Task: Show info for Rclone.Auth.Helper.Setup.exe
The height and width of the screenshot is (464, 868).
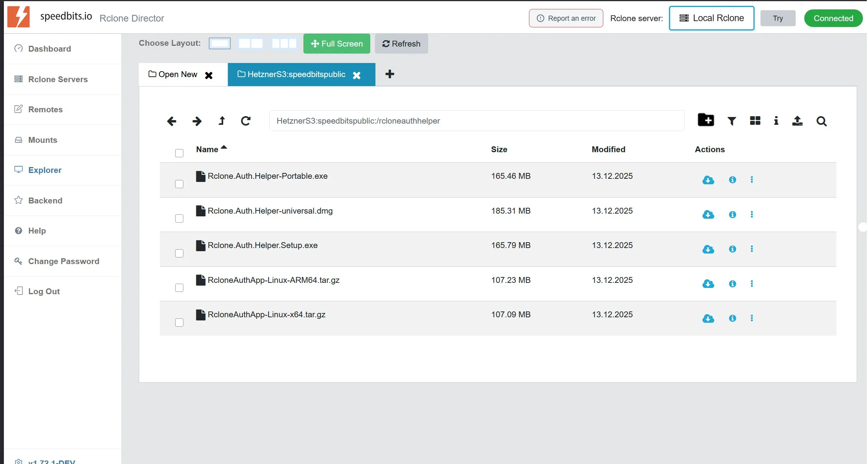Action: pyautogui.click(x=732, y=249)
